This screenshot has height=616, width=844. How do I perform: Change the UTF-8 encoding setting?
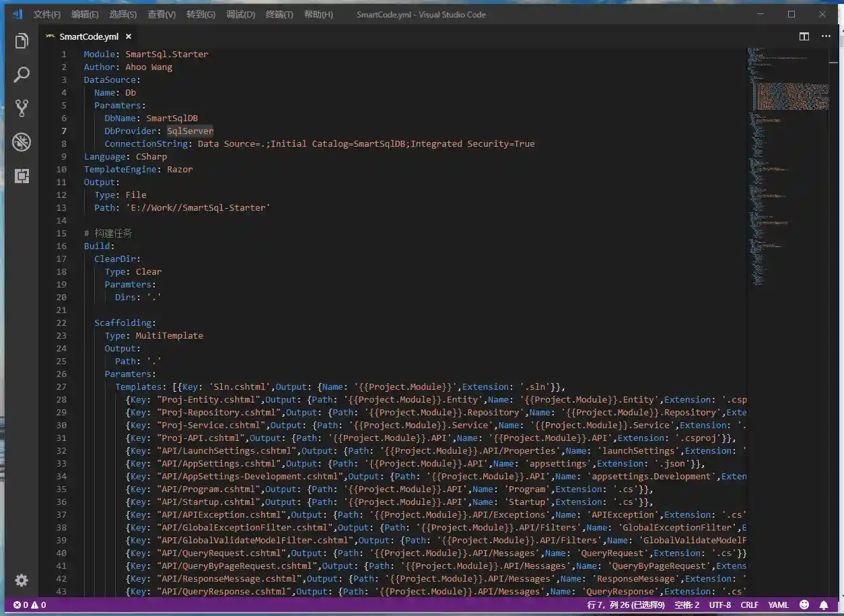[x=719, y=605]
